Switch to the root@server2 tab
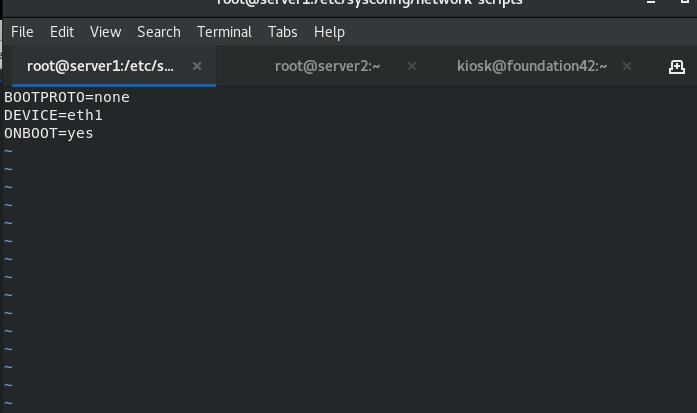This screenshot has height=413, width=697. pos(328,66)
